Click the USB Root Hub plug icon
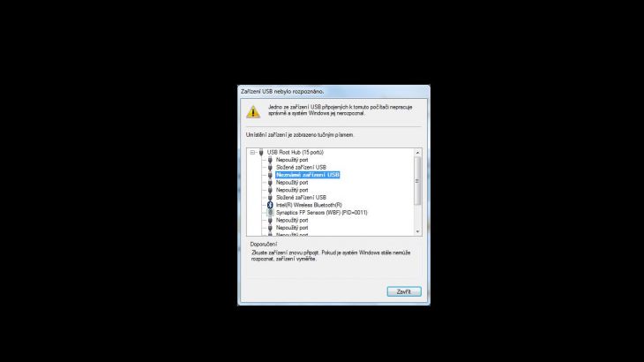Viewport: 644px width, 362px height. pyautogui.click(x=261, y=153)
